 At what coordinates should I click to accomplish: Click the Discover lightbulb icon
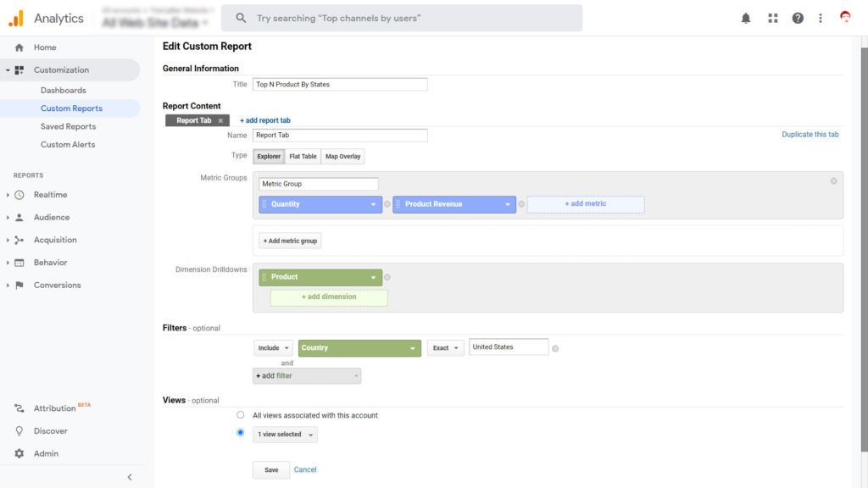click(x=19, y=431)
